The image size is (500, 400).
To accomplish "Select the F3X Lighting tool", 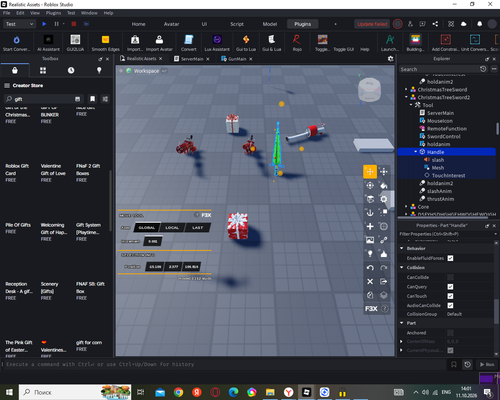I will pos(370,254).
